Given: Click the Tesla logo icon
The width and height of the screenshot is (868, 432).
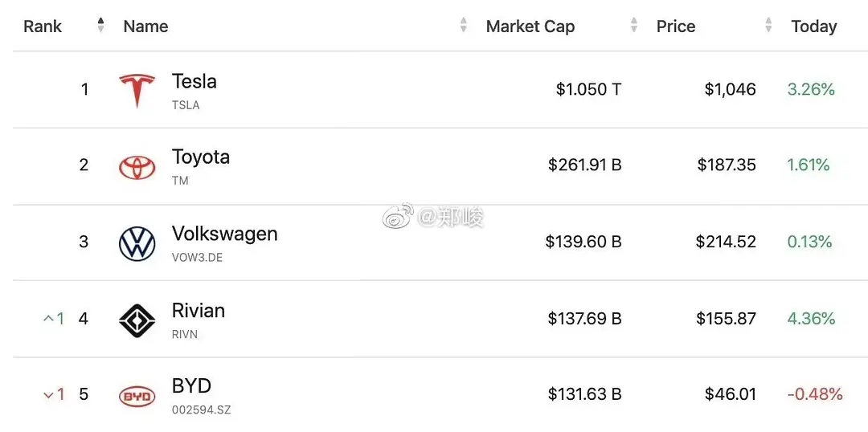Looking at the screenshot, I should point(137,89).
